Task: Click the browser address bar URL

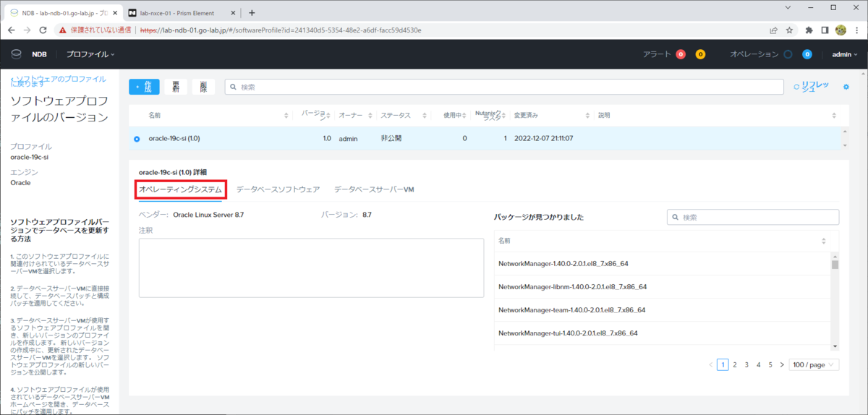Action: tap(281, 30)
